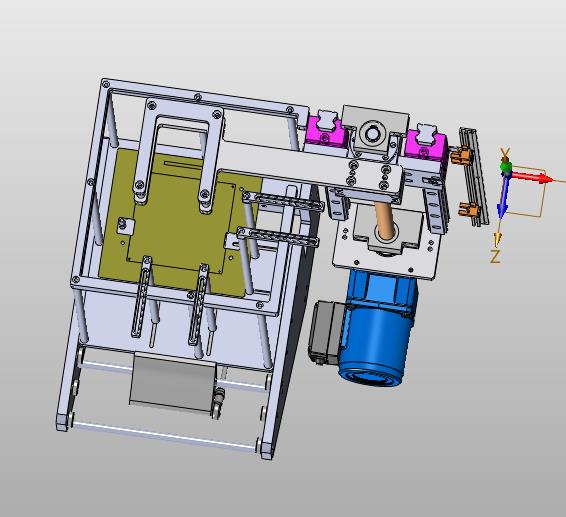Click the Z axis label
This screenshot has width=566, height=517.
tap(495, 257)
